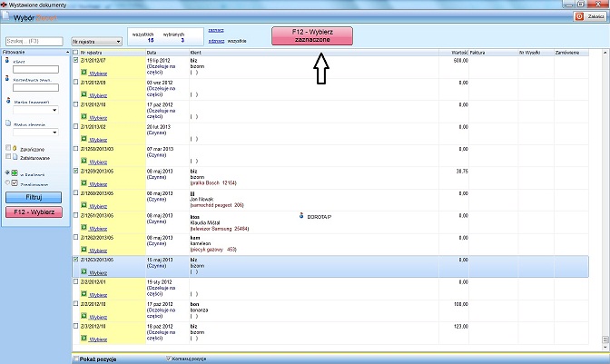
Task: Click the F12 - Wybierz button in sidebar
Action: coord(34,212)
